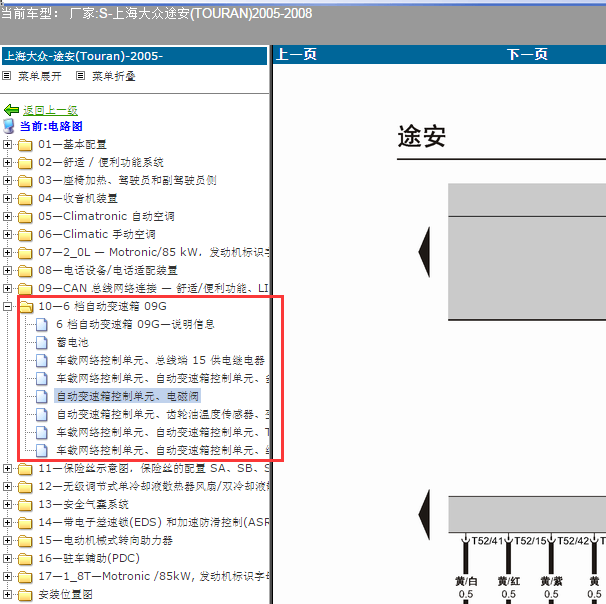
Task: Click T52/41 connector label in diagram
Action: [x=487, y=541]
